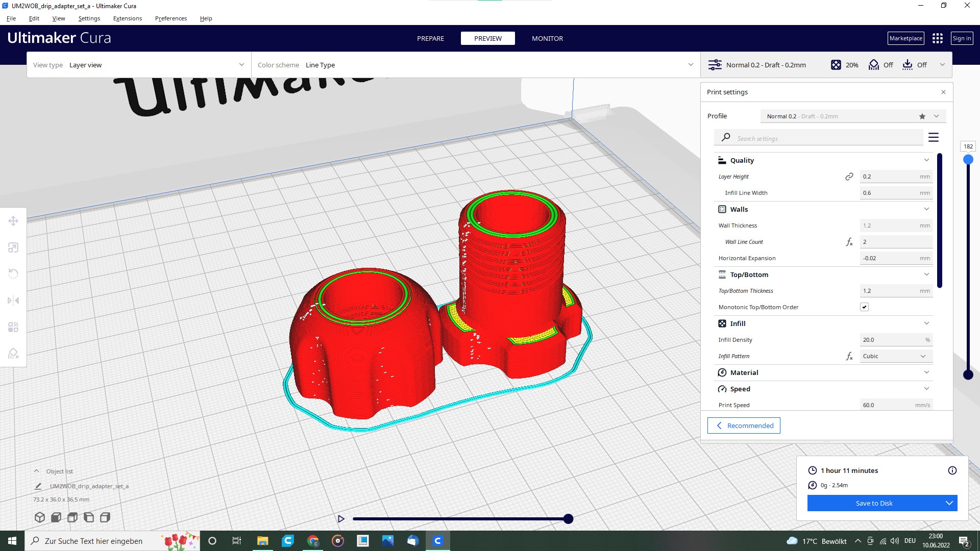Switch to the PREPARE stage
This screenshot has height=551, width=980.
click(x=431, y=38)
